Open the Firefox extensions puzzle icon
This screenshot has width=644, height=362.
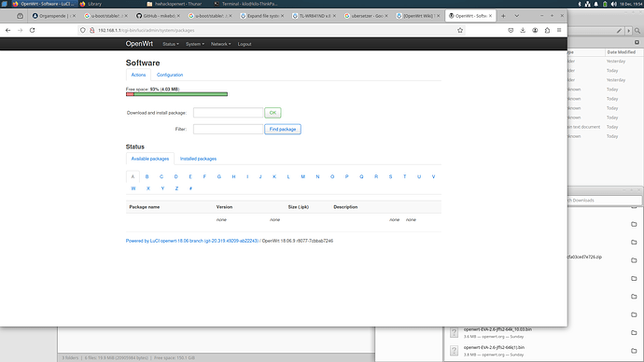tap(547, 31)
